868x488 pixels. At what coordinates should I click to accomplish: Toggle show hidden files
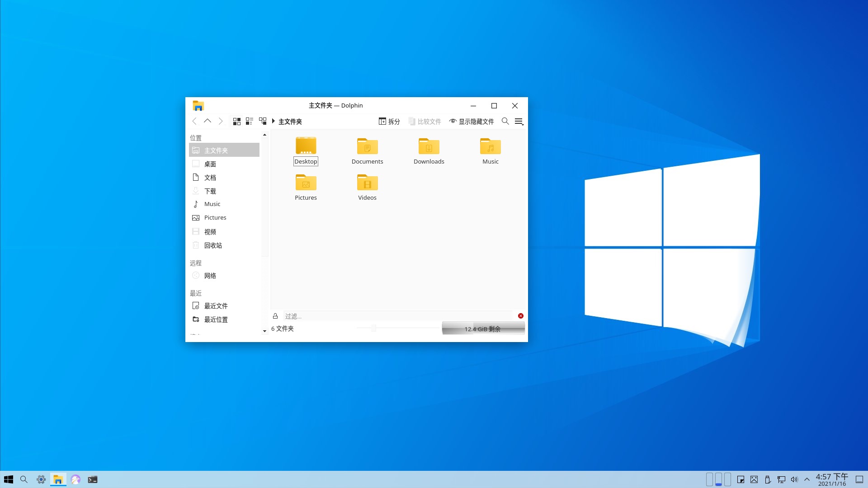472,121
